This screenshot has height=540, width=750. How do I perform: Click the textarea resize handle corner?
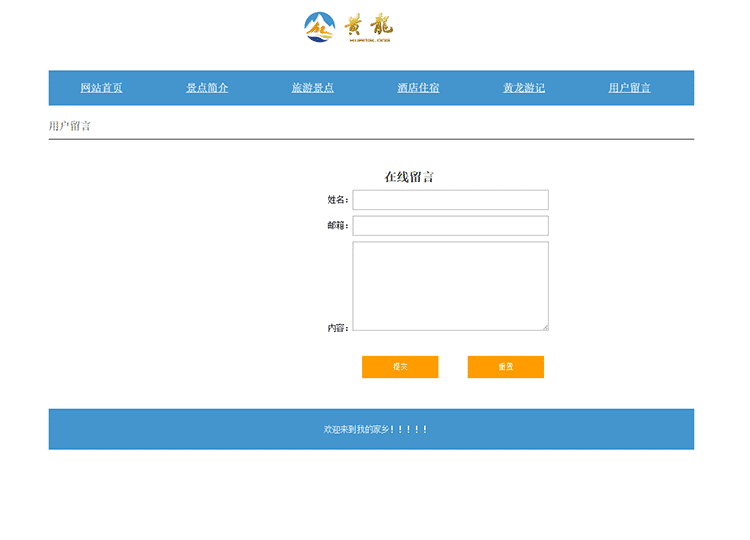point(545,326)
